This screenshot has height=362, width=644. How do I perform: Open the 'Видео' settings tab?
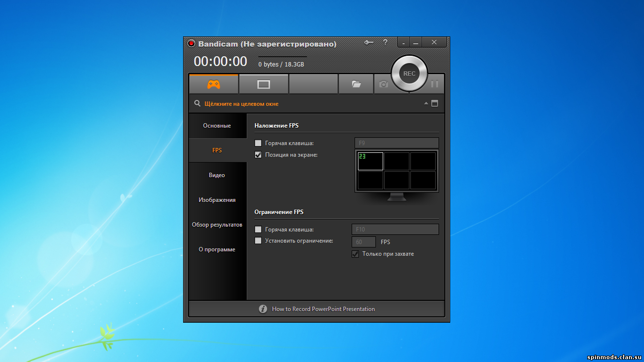pyautogui.click(x=217, y=175)
